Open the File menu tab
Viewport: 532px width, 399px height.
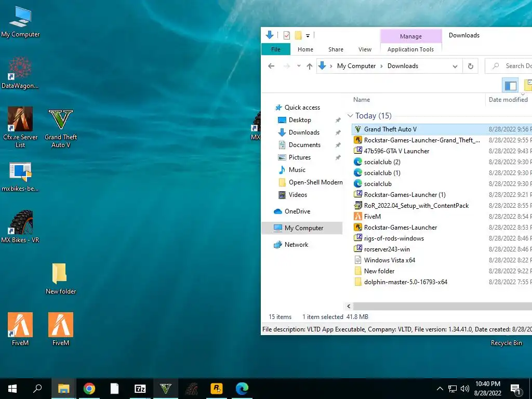click(275, 49)
